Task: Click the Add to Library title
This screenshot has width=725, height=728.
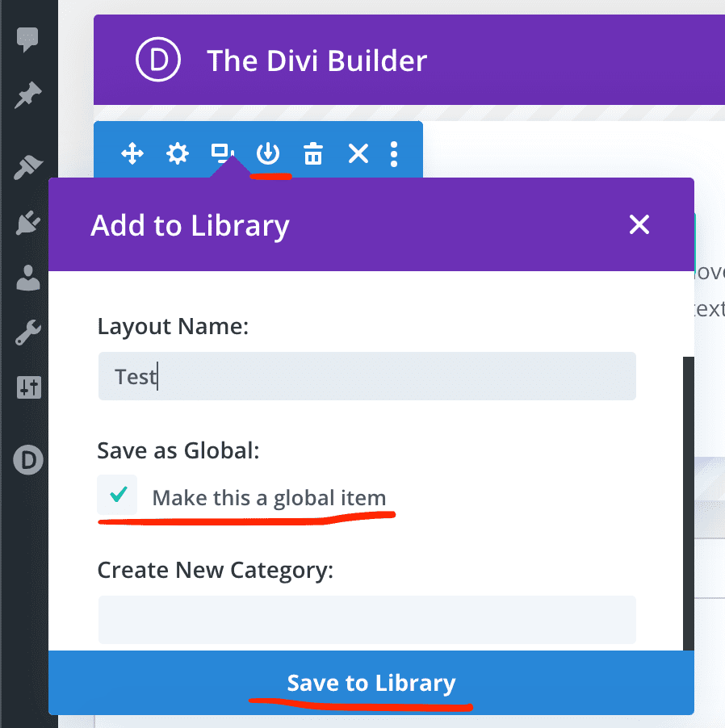Action: pyautogui.click(x=190, y=226)
